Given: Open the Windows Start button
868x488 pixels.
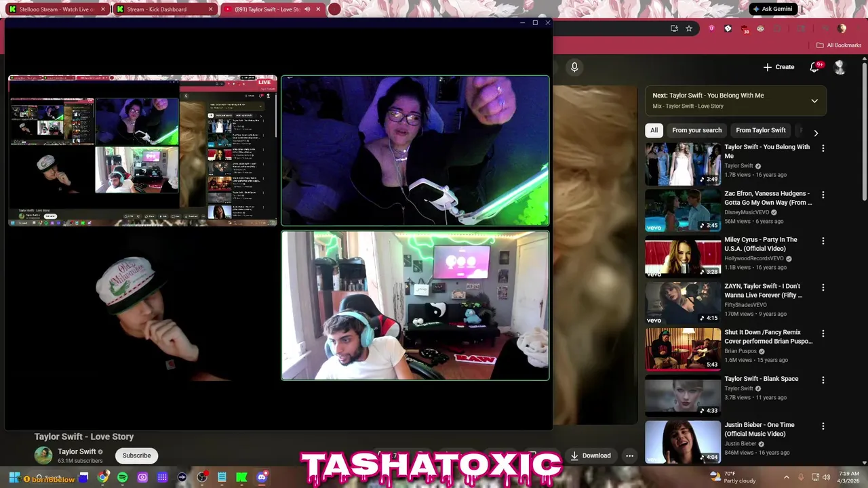Looking at the screenshot, I should (14, 477).
